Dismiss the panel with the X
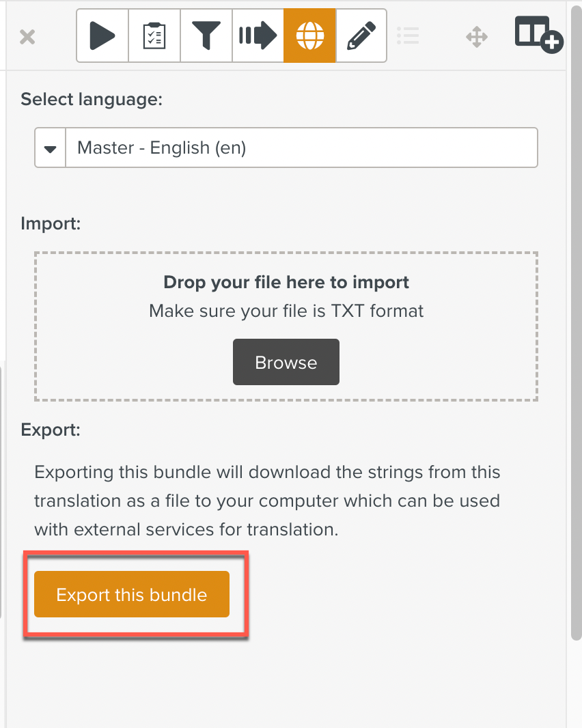 [x=26, y=36]
